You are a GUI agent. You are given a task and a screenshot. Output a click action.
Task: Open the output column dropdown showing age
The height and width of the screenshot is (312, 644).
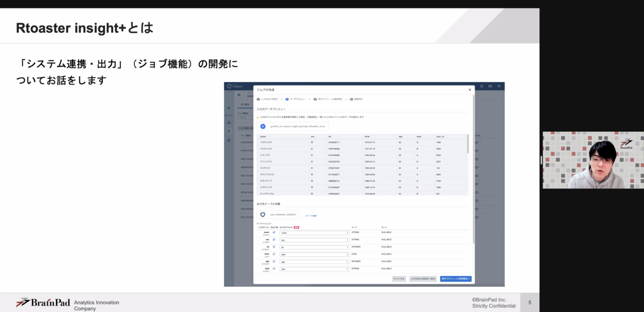[x=314, y=262]
